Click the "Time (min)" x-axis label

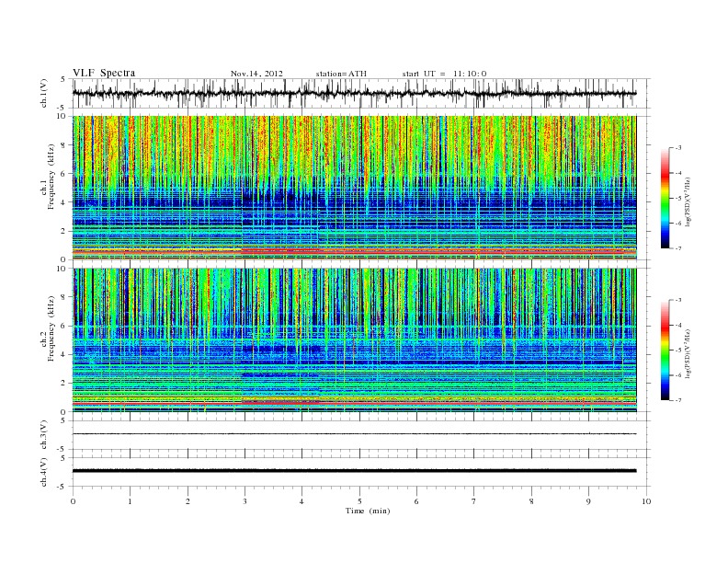[x=368, y=511]
